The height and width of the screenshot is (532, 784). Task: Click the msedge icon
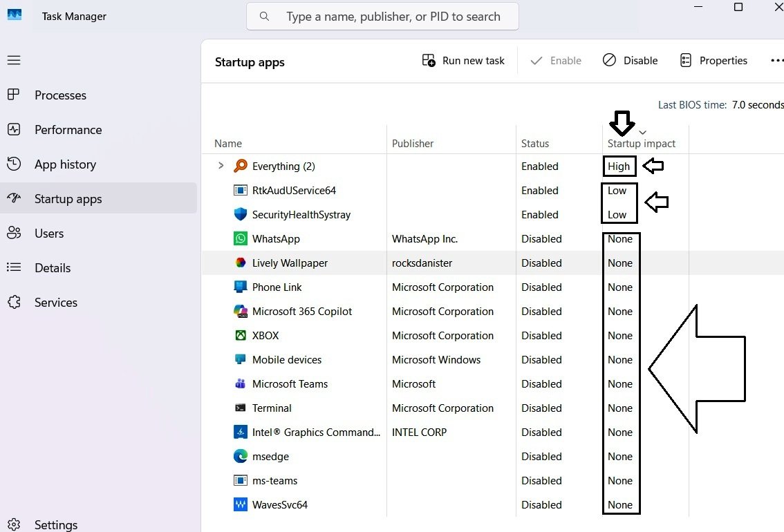(241, 456)
